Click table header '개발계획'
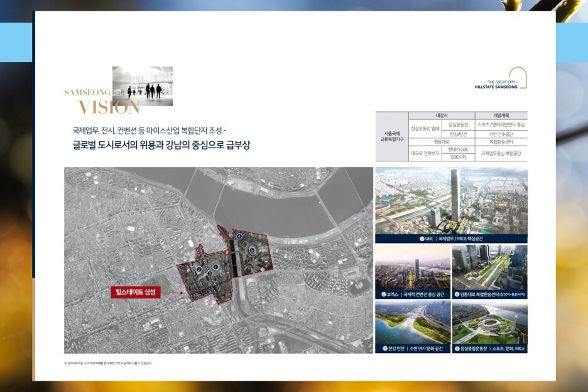 pyautogui.click(x=501, y=116)
